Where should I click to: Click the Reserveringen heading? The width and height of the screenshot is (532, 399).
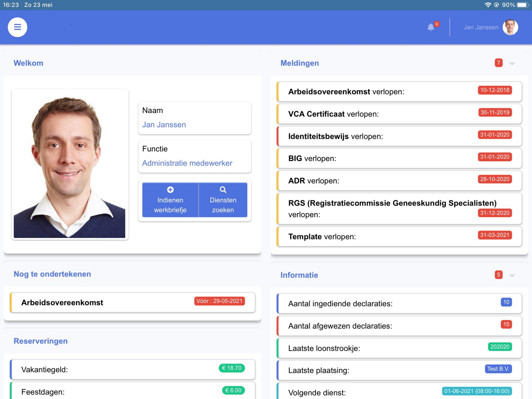[x=41, y=341]
